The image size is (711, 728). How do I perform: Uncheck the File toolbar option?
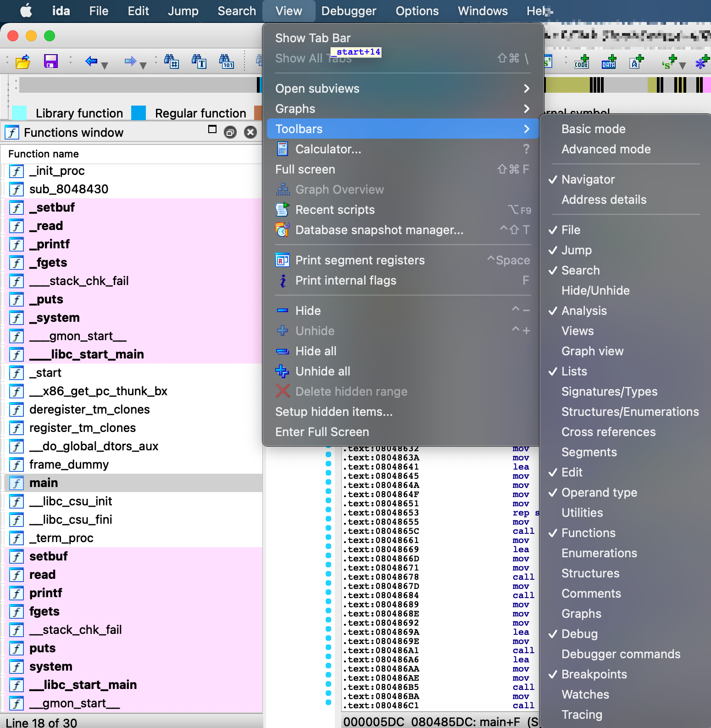[x=626, y=230]
